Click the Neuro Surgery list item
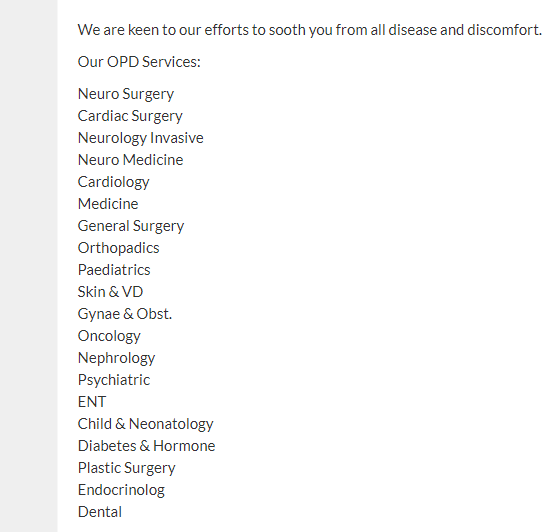554x532 pixels. [x=126, y=94]
